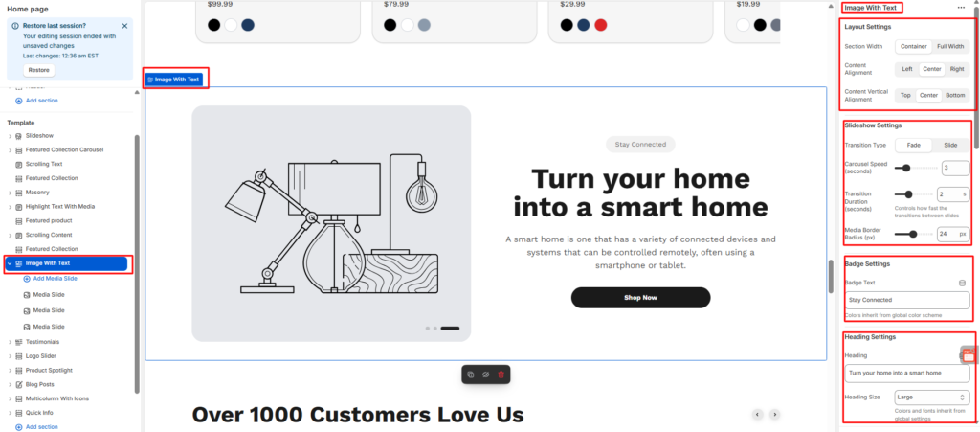Image resolution: width=980 pixels, height=432 pixels.
Task: Select Slide transition type
Action: click(x=950, y=145)
